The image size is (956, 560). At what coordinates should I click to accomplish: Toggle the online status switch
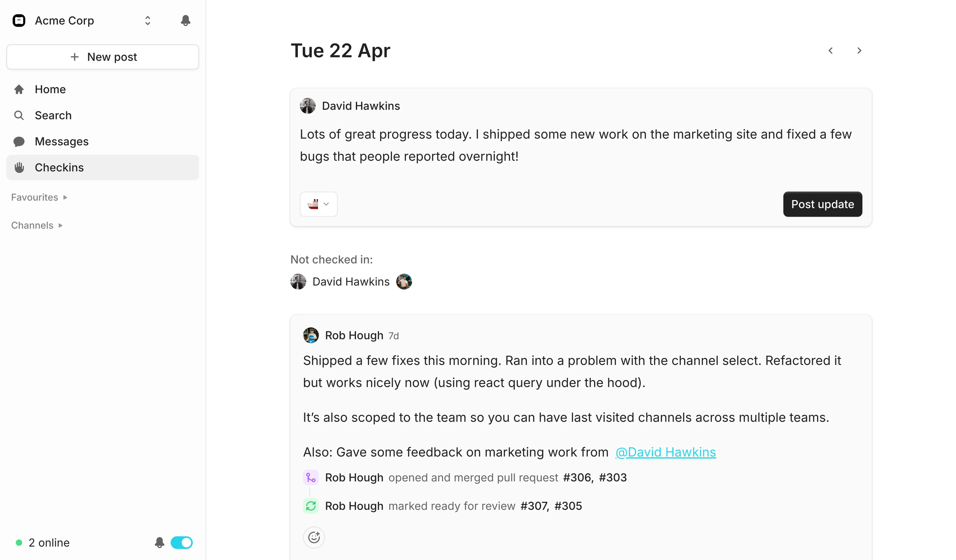181,542
